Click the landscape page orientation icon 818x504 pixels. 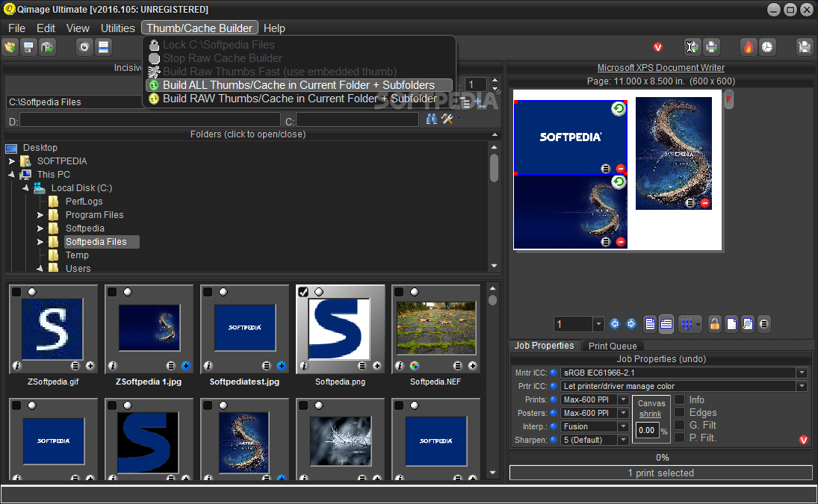[666, 324]
